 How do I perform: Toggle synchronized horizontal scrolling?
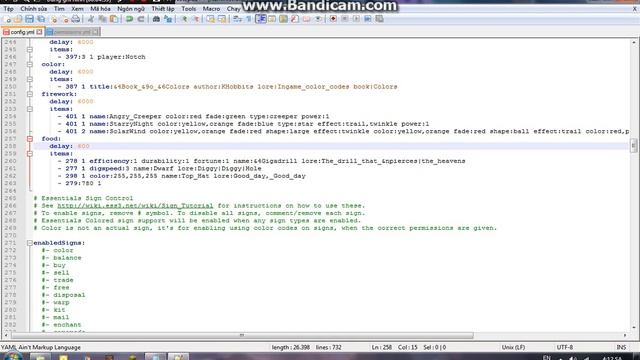coord(222,19)
